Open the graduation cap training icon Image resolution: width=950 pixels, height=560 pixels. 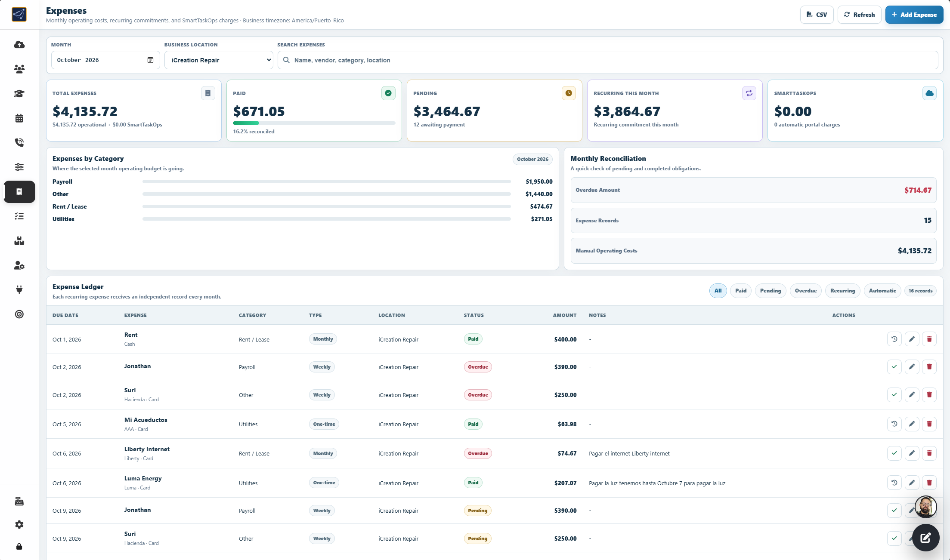pyautogui.click(x=19, y=93)
